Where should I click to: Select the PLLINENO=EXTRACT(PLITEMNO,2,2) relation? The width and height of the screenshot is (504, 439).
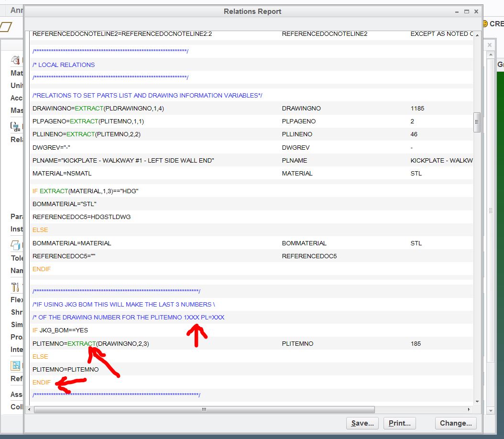[x=87, y=134]
